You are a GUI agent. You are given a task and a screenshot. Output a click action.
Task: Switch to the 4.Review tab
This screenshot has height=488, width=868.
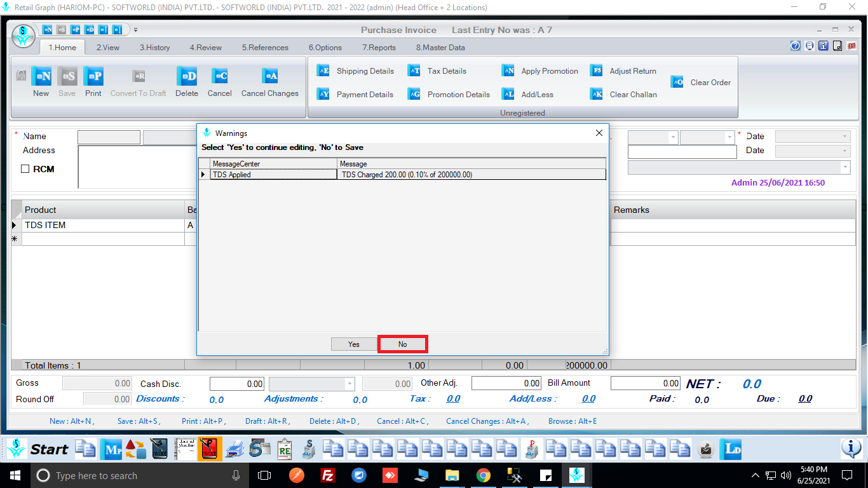[x=205, y=48]
